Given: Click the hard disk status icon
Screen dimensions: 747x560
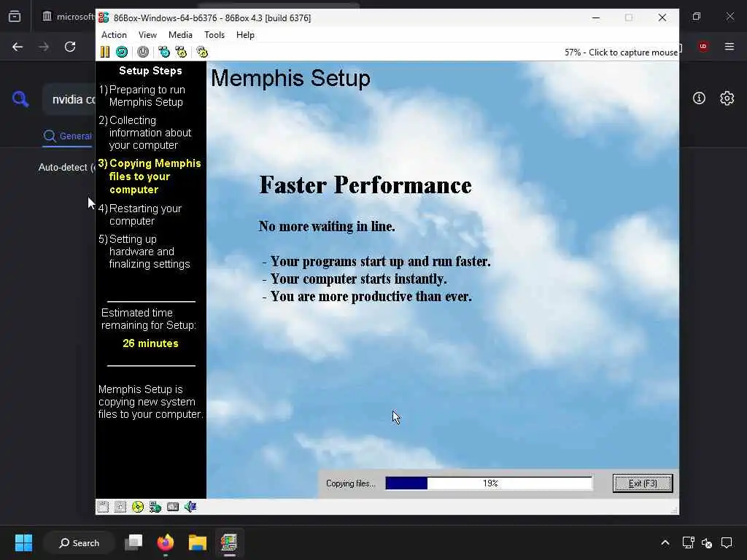Looking at the screenshot, I should pos(173,507).
